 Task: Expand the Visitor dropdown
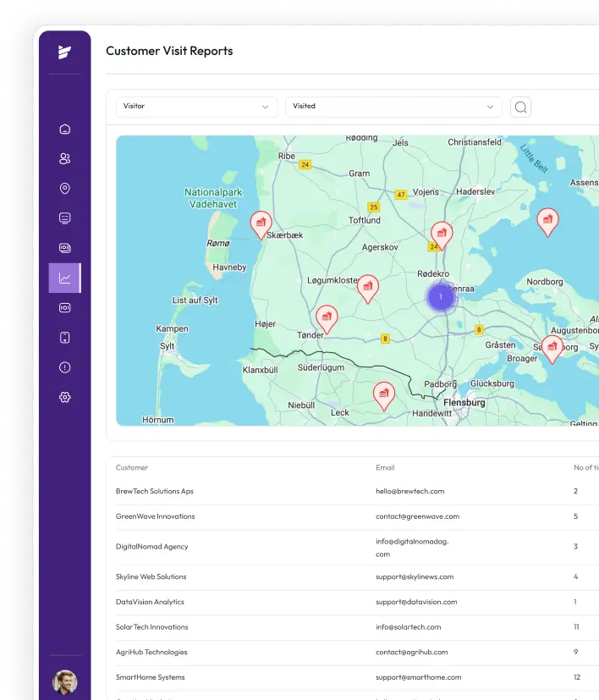[196, 107]
